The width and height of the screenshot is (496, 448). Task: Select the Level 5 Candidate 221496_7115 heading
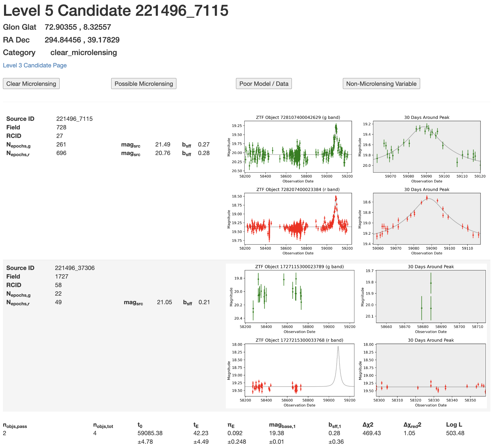coord(116,11)
